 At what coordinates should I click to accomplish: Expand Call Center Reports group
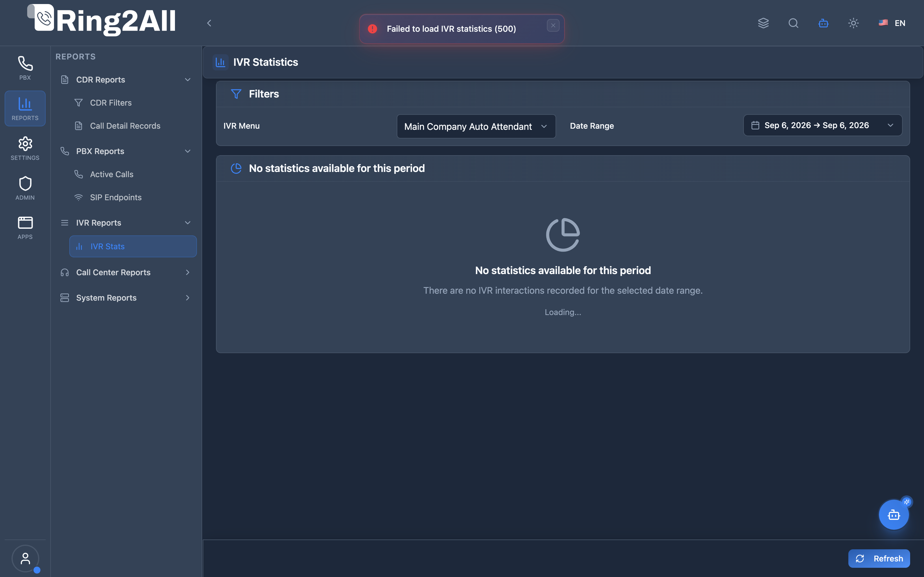point(125,272)
